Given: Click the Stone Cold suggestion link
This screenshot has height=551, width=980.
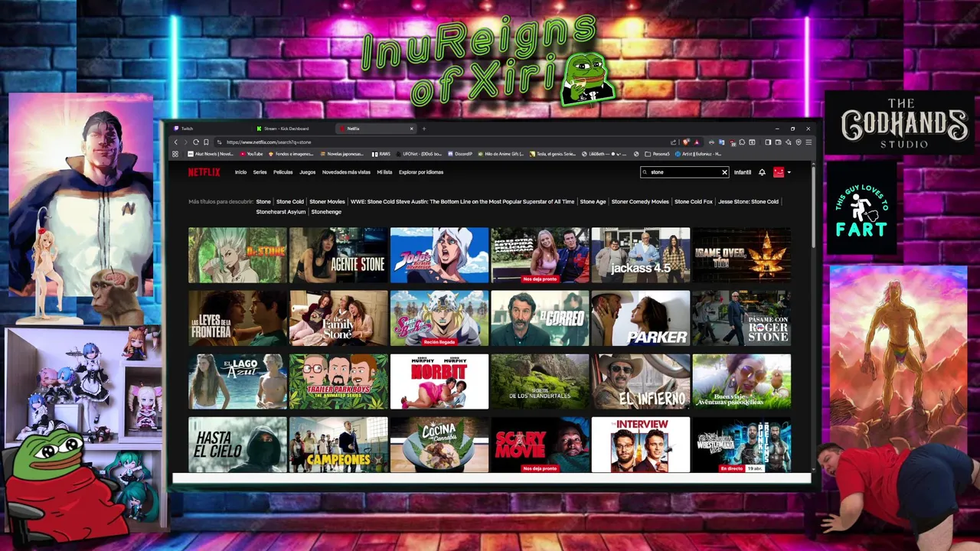Looking at the screenshot, I should point(290,202).
